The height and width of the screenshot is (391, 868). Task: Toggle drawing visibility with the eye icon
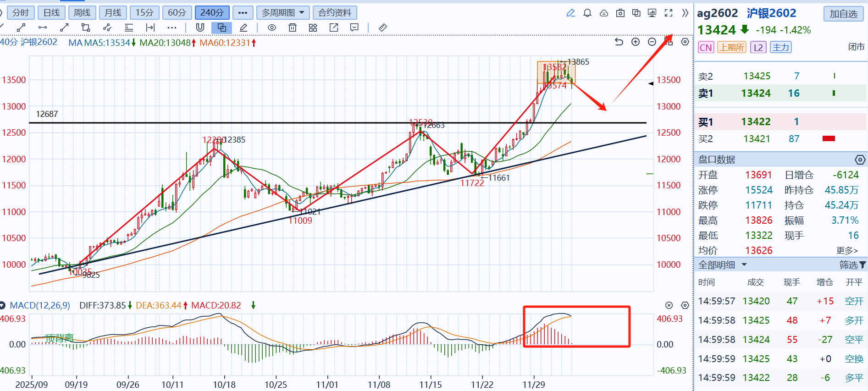(272, 28)
